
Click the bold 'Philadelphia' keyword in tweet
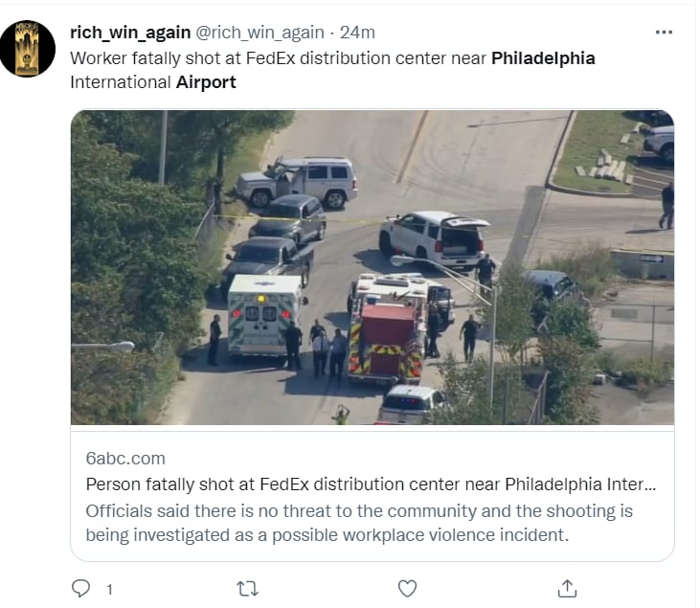coord(543,58)
